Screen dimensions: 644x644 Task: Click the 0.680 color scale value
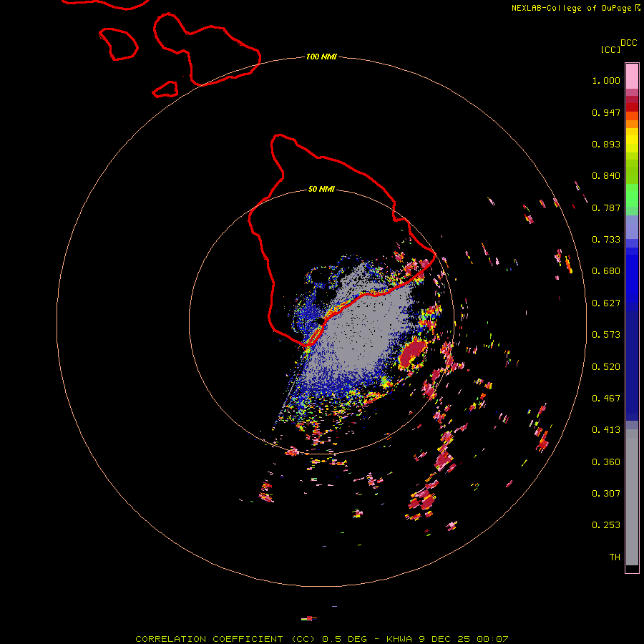(606, 271)
